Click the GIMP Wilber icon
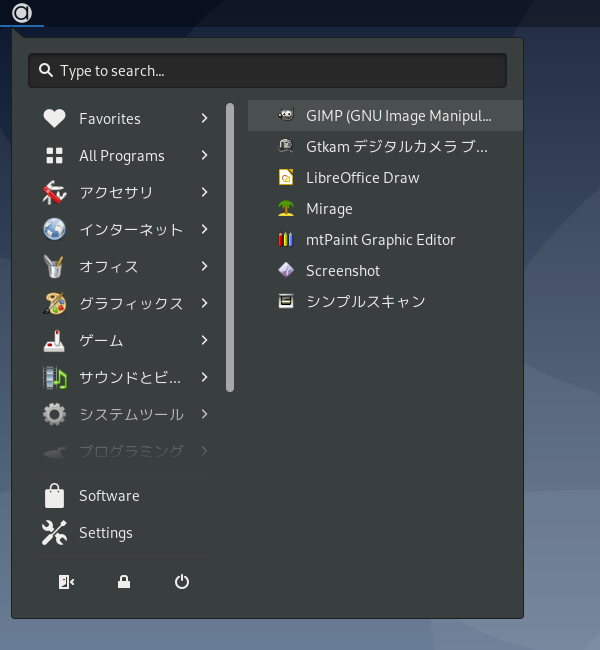This screenshot has width=600, height=650. pyautogui.click(x=286, y=115)
